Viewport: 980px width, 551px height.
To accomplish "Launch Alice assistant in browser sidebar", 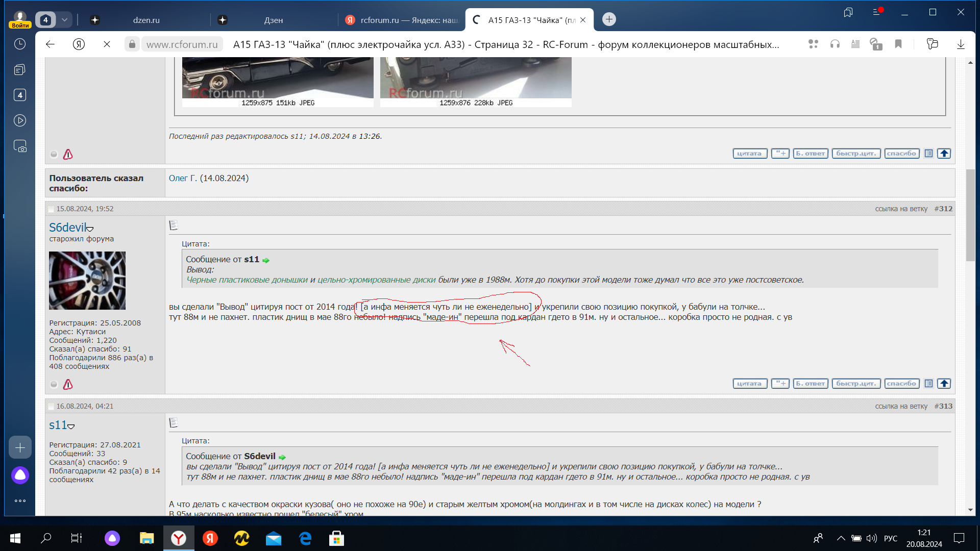I will click(20, 475).
